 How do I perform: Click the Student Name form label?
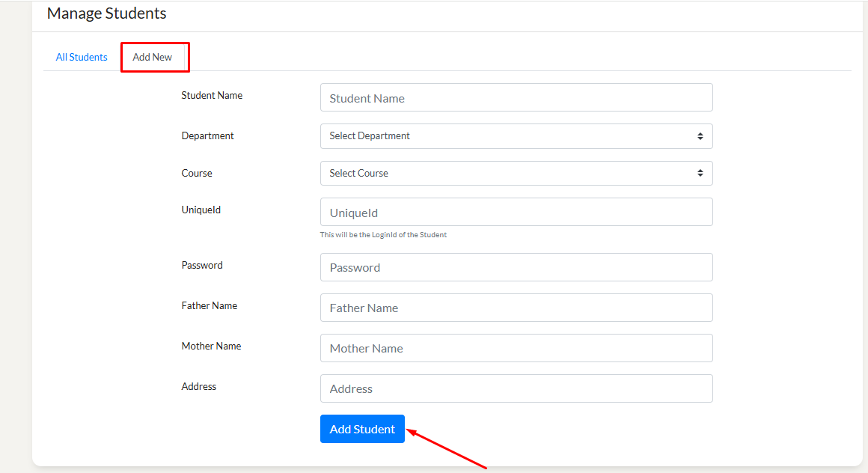tap(212, 96)
